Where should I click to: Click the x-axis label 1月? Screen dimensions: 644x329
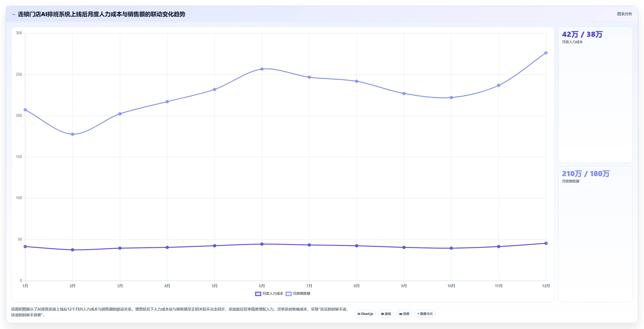(25, 286)
